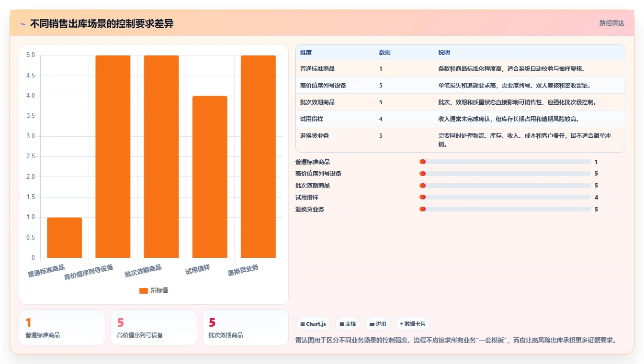
Task: Click the icon beside the page title
Action: click(x=23, y=24)
